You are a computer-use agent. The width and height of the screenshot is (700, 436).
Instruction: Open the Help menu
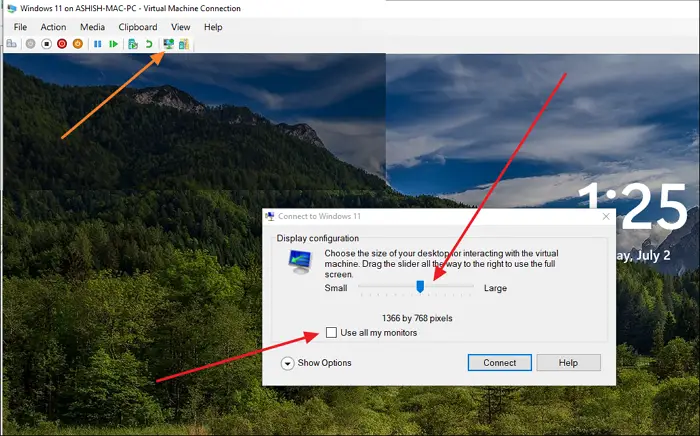(x=213, y=27)
